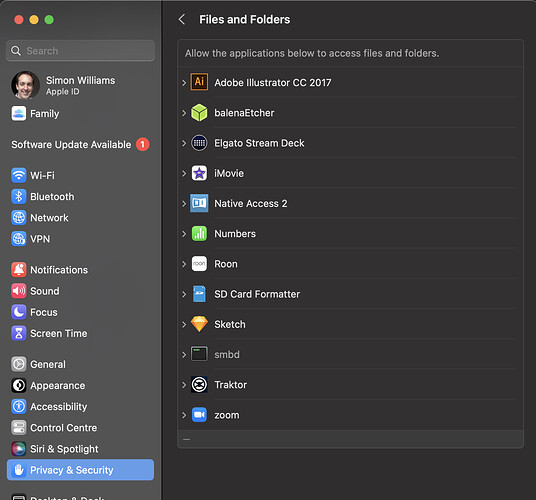Click the Bluetooth icon in sidebar
This screenshot has width=536, height=500.
tap(19, 197)
